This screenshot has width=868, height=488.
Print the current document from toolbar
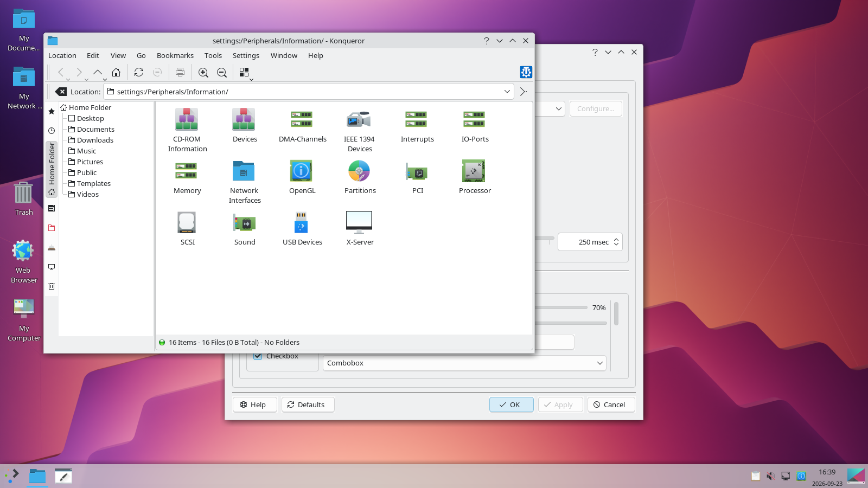tap(180, 72)
